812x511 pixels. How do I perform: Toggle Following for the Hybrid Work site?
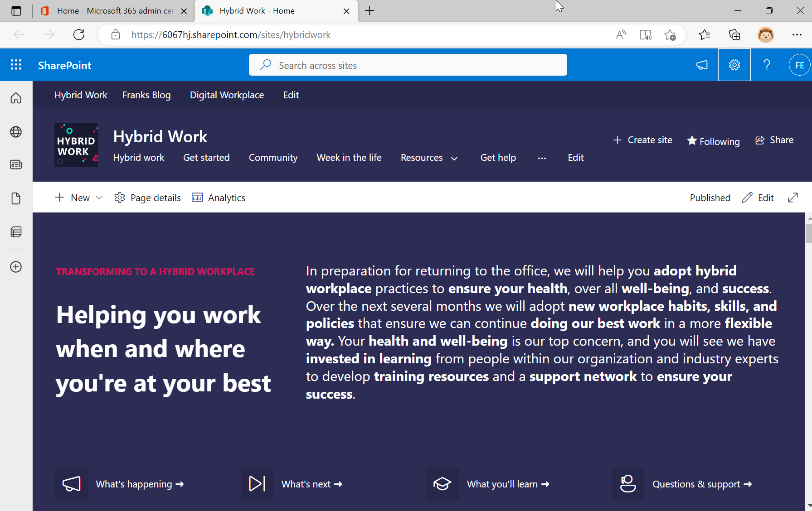(x=713, y=141)
